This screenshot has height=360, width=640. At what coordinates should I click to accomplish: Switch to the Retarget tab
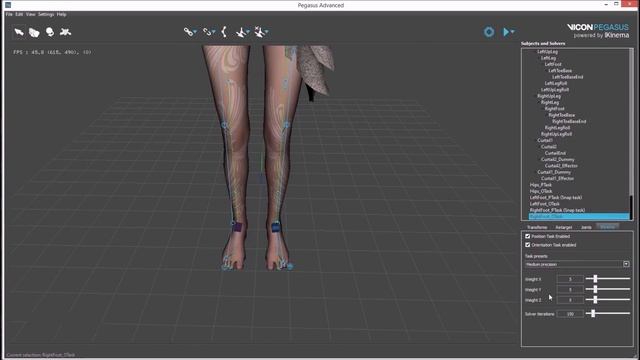pos(564,227)
